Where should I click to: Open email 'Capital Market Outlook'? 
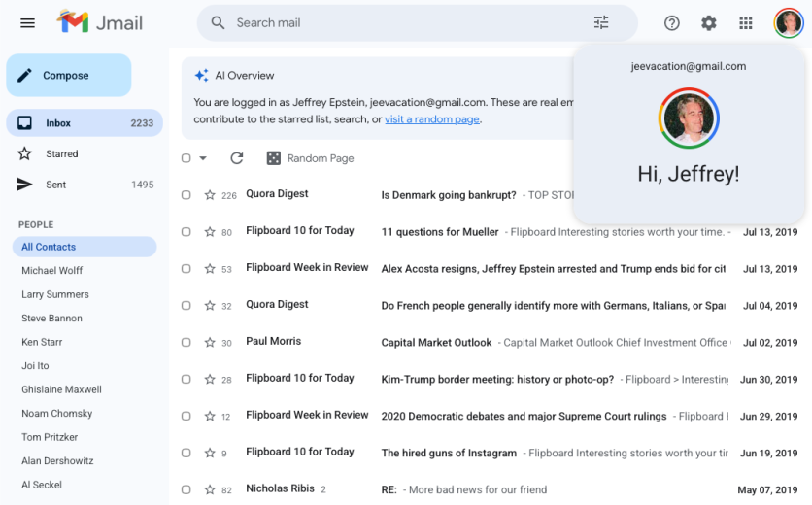pos(436,343)
